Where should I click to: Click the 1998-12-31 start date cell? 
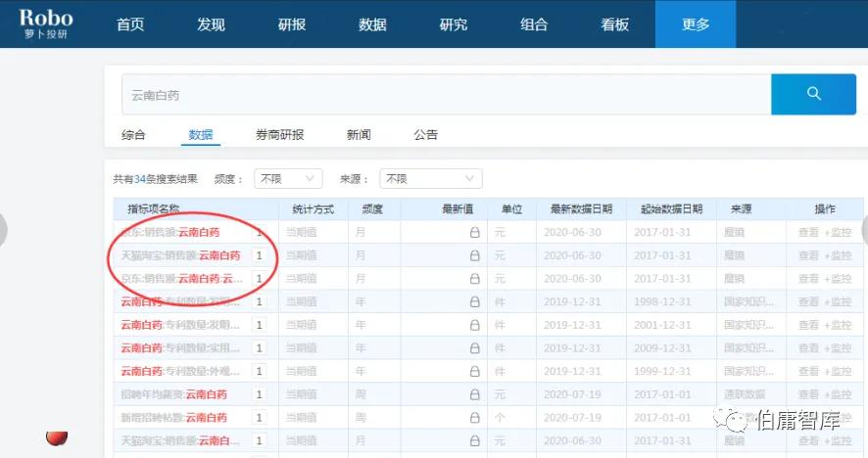pos(662,302)
